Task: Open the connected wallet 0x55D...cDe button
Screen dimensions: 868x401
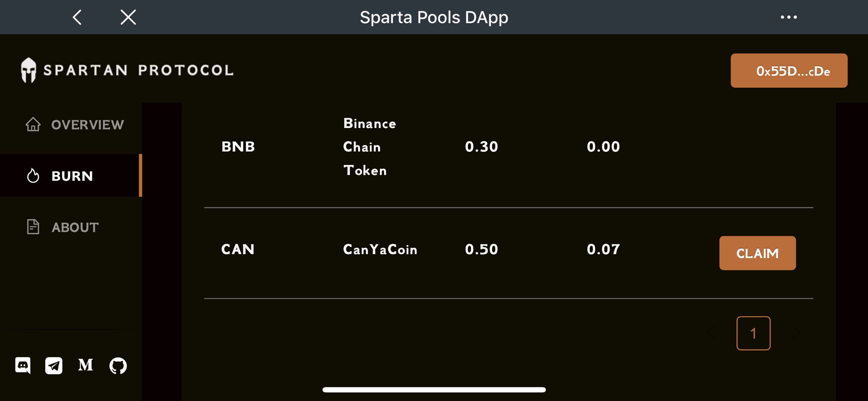Action: (x=789, y=71)
